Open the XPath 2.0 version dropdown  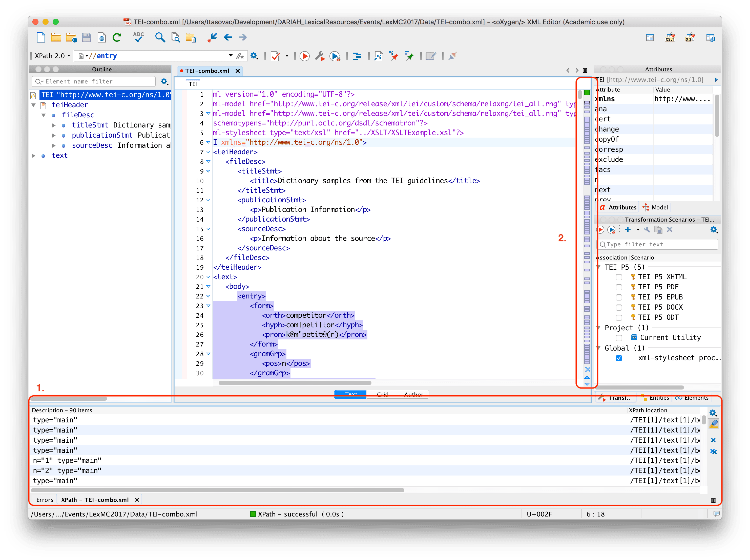(x=53, y=56)
